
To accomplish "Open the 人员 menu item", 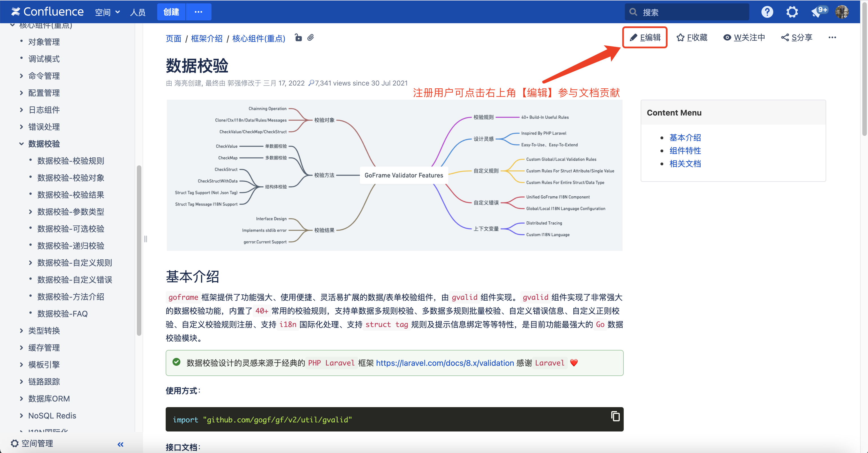I will 137,12.
